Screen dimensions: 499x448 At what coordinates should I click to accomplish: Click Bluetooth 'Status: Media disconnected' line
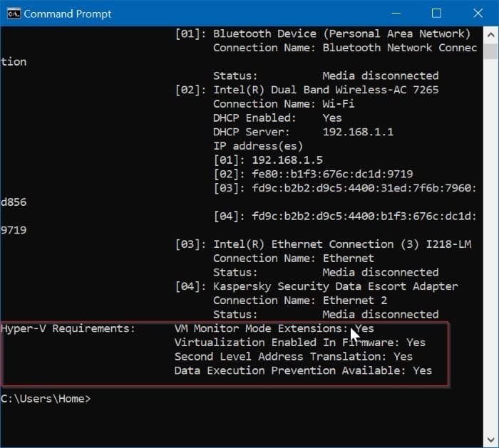point(326,75)
